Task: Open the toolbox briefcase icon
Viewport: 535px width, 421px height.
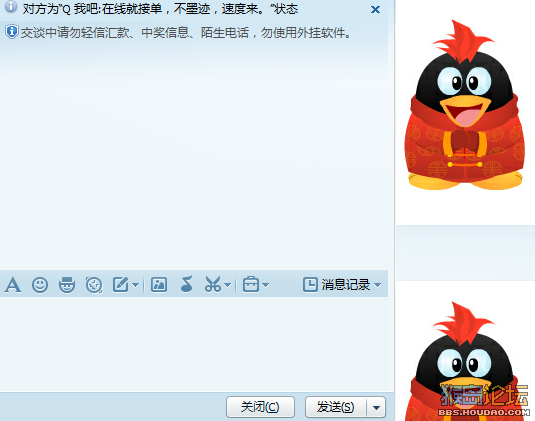Action: point(251,284)
